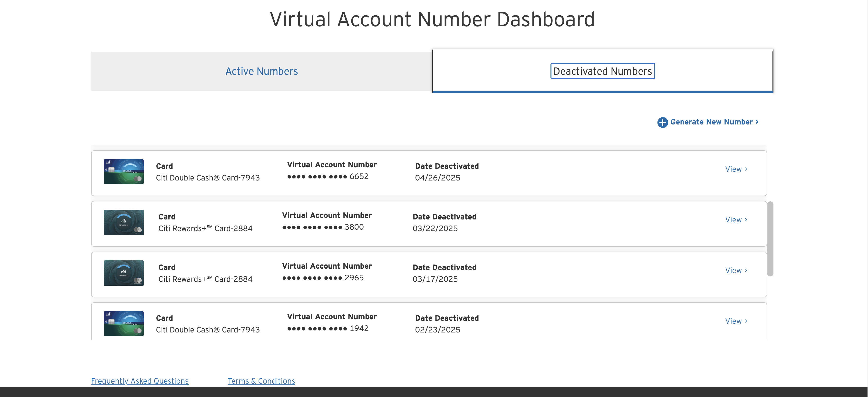Click Double Cash card image for number 6652

click(124, 172)
